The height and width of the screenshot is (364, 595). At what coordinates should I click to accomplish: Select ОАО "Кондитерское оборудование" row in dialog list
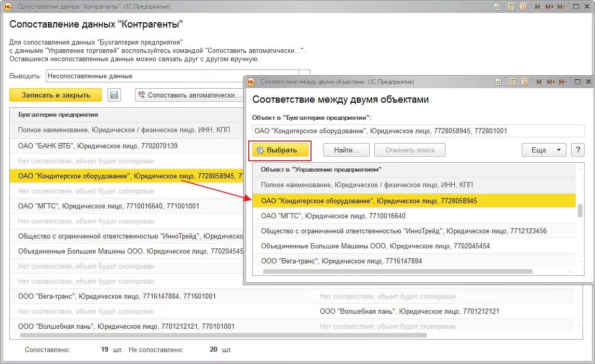(414, 201)
